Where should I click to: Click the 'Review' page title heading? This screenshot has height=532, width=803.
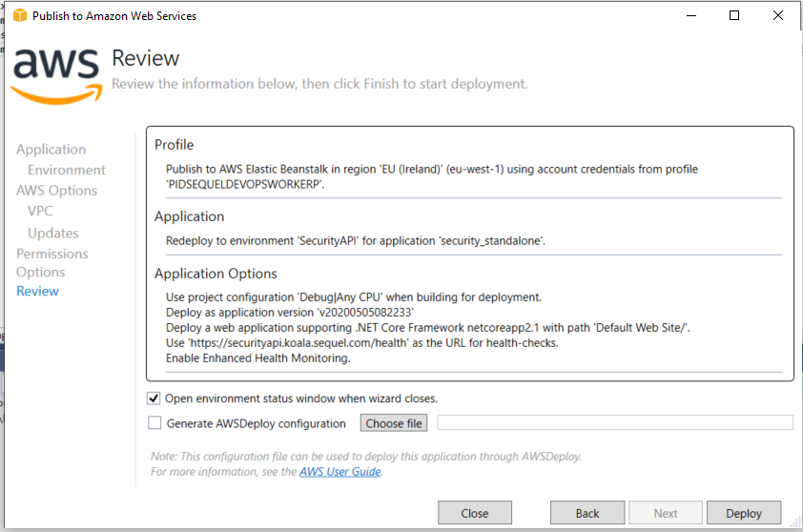[146, 58]
